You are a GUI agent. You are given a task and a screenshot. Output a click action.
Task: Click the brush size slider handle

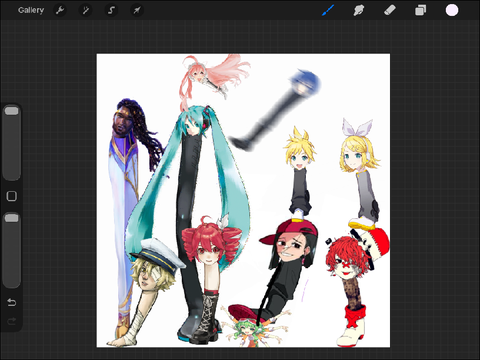12,111
